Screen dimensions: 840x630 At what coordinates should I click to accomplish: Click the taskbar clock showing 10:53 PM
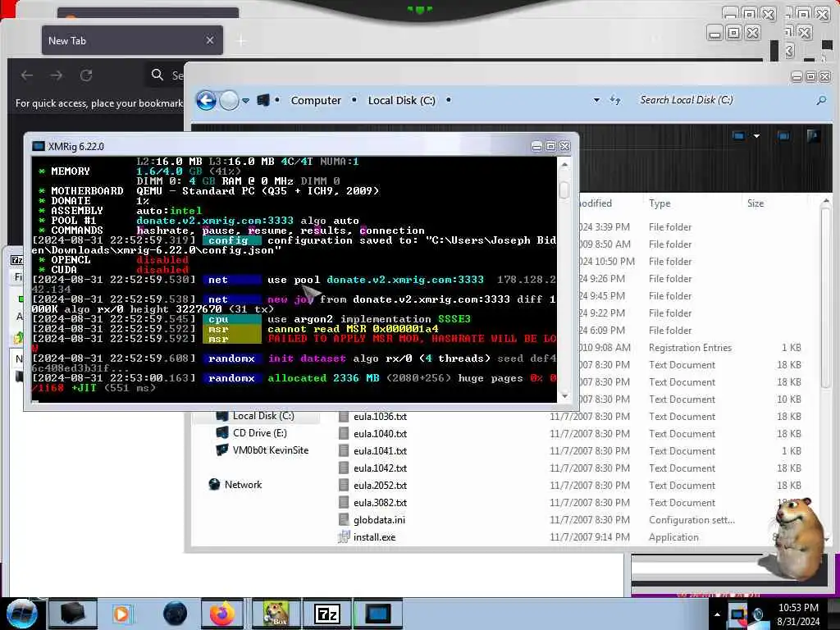point(798,614)
